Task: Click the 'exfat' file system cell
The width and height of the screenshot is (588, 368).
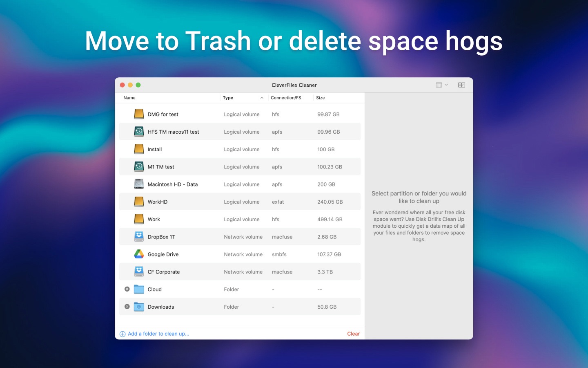Action: pos(278,202)
